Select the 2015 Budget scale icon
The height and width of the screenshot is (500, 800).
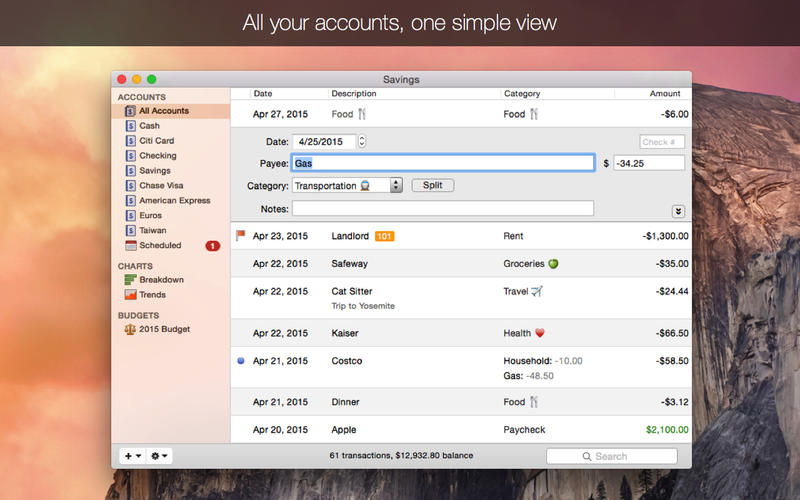coord(130,329)
